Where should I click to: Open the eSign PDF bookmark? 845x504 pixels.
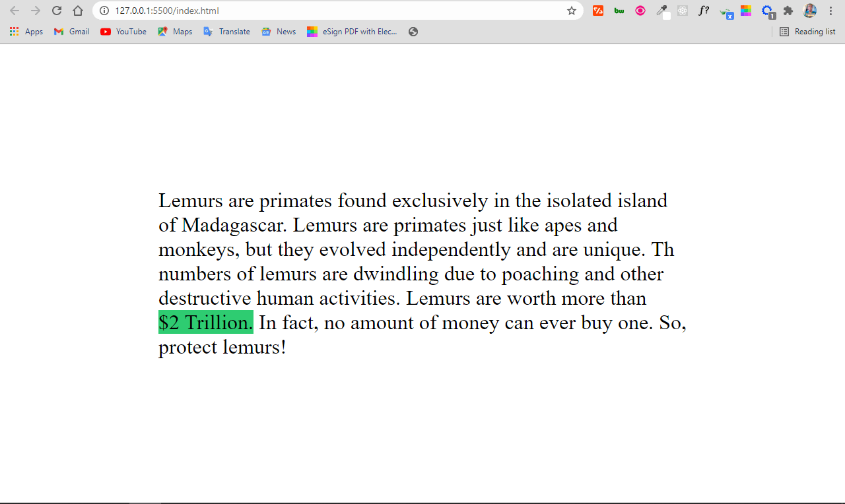click(353, 32)
